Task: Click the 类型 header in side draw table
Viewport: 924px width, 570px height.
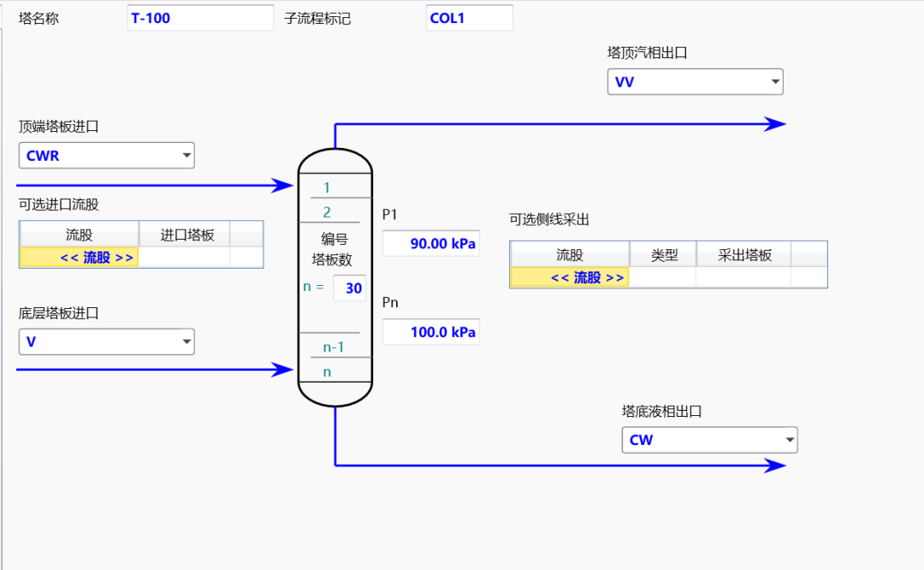Action: tap(662, 253)
